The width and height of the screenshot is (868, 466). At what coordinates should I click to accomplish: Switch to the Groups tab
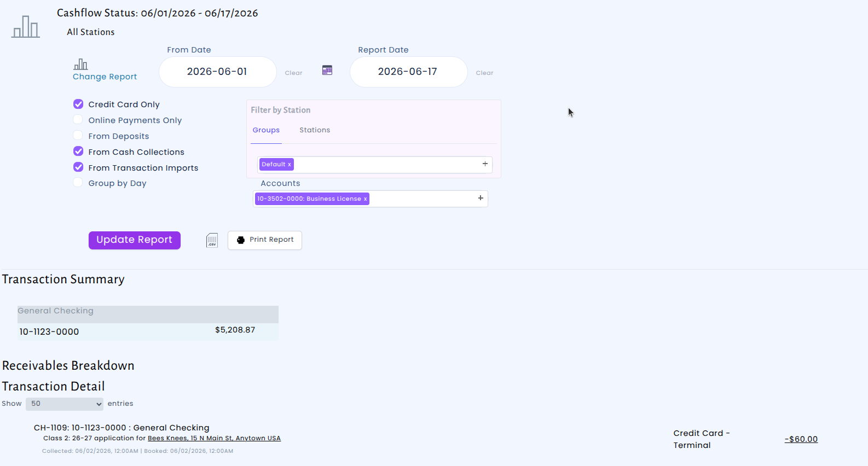coord(266,130)
